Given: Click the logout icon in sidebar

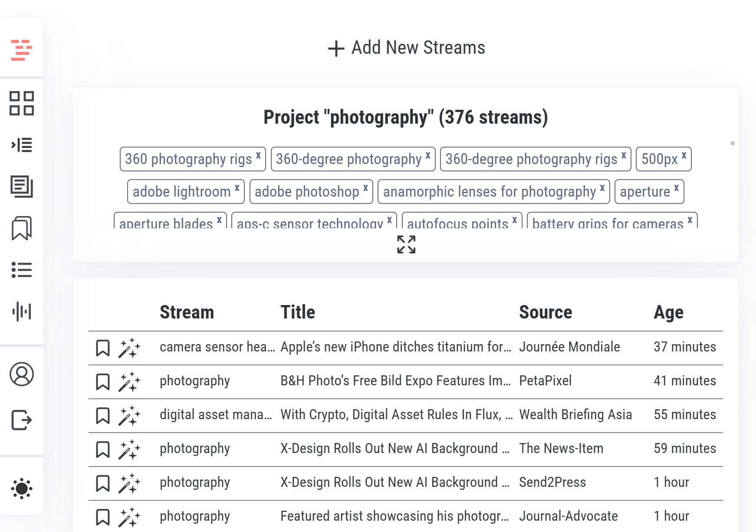Looking at the screenshot, I should 22,420.
